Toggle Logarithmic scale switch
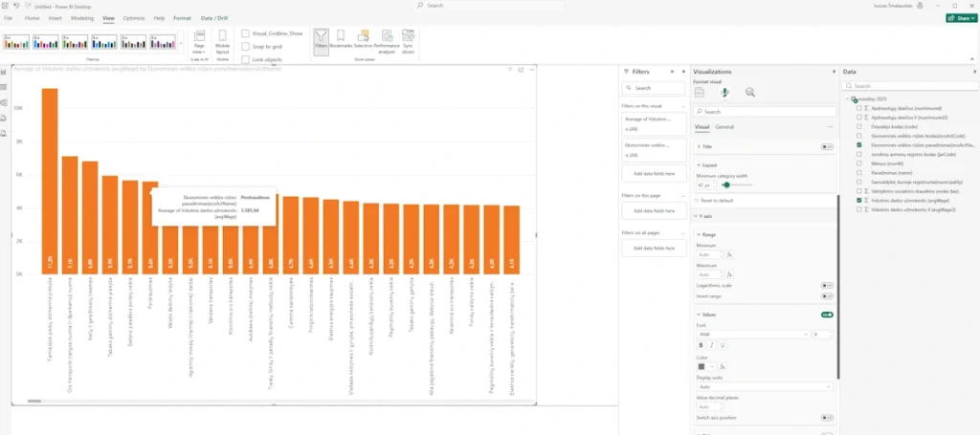Screen dimensions: 980x435 tap(828, 286)
